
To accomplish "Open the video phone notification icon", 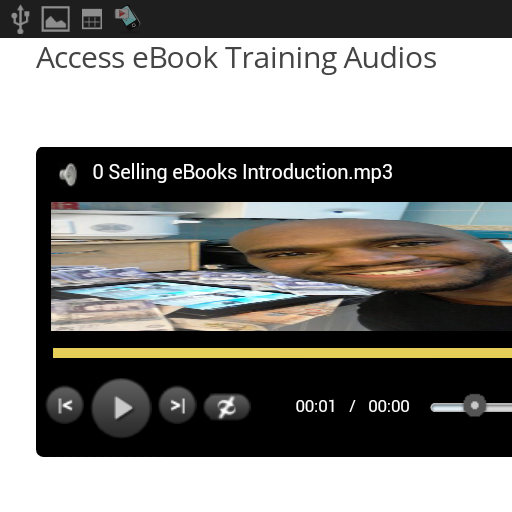I will click(x=127, y=18).
